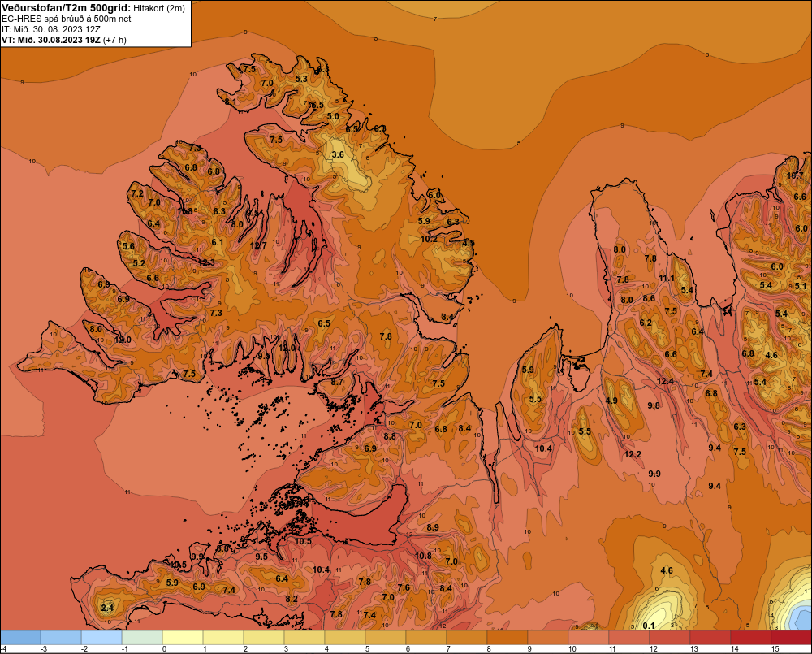Screen dimensions: 812x654
Task: Click the '7' label on the color scale
Action: [448, 649]
